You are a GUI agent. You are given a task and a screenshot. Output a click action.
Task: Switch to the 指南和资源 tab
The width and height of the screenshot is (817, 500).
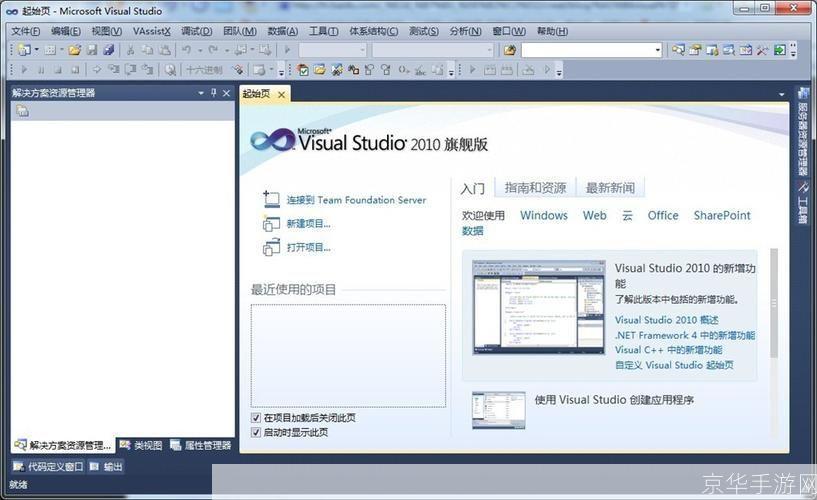535,188
